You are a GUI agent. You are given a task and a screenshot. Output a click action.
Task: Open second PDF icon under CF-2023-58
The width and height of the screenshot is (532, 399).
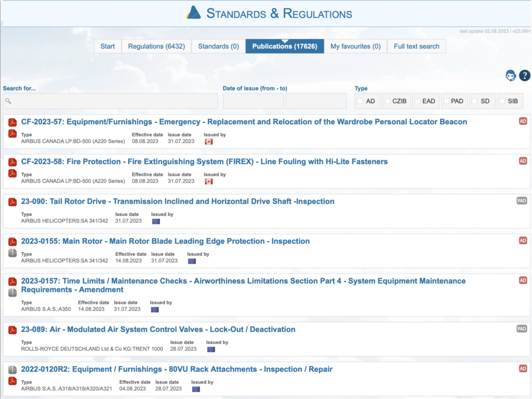click(x=12, y=173)
